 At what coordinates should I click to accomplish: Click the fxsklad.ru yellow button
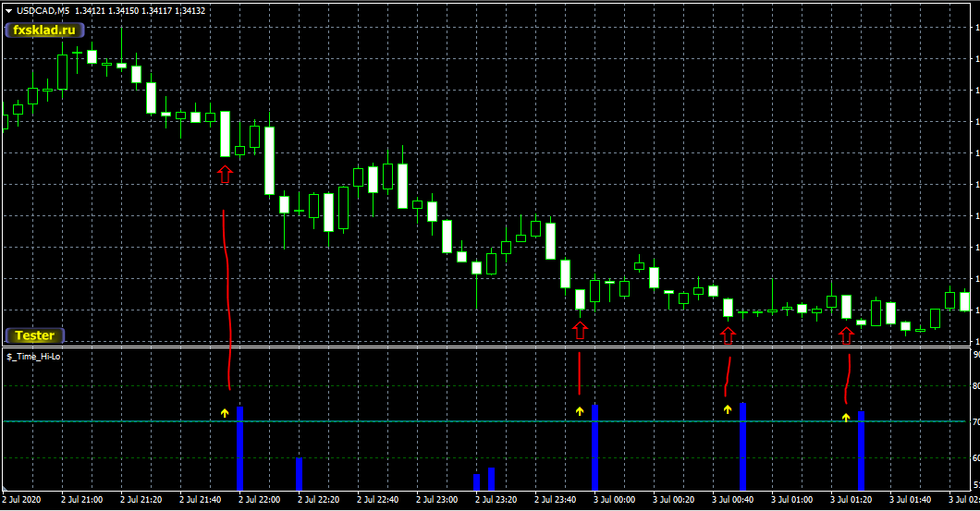point(44,30)
